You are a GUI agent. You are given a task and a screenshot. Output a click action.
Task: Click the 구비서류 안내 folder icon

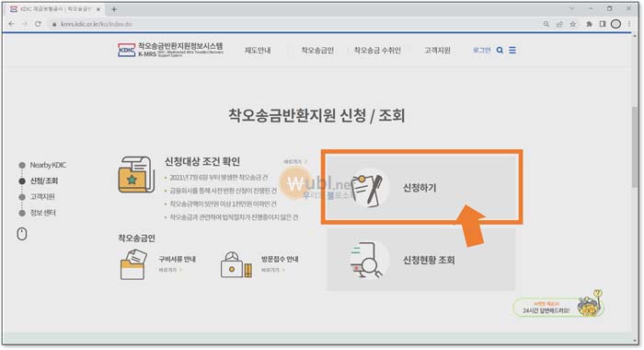[x=133, y=264]
